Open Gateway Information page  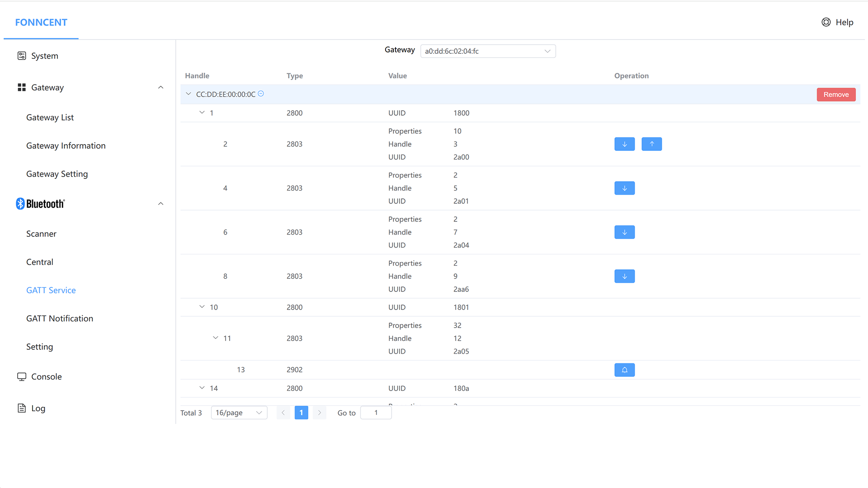click(66, 145)
